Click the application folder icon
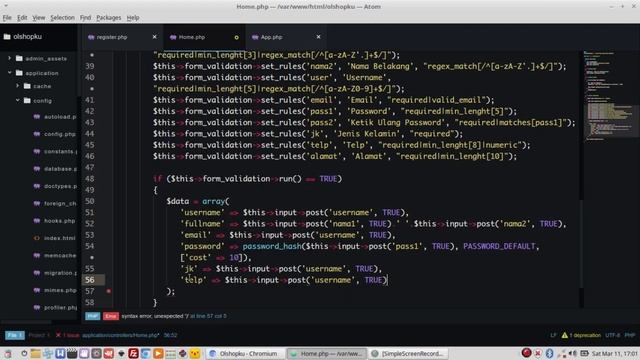This screenshot has width=640, height=360. (x=19, y=73)
